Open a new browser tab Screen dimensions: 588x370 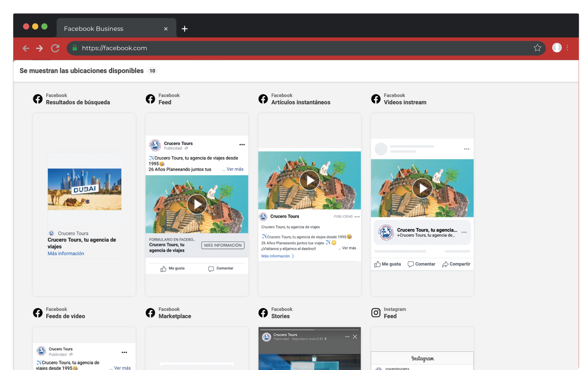pos(185,29)
